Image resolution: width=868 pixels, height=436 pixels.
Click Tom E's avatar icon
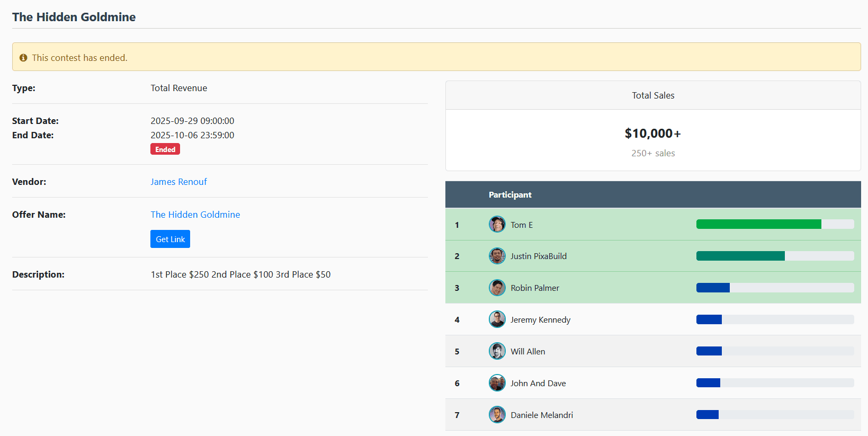click(497, 225)
